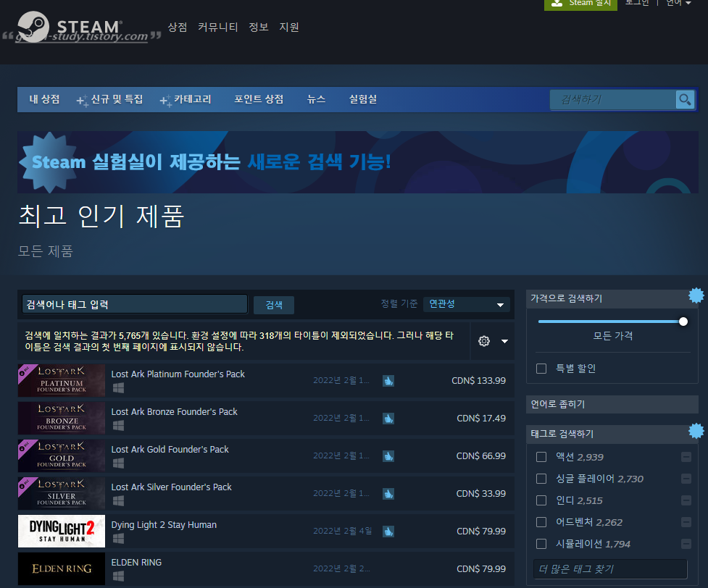Click the 검색어나 태그 입력 field

135,304
